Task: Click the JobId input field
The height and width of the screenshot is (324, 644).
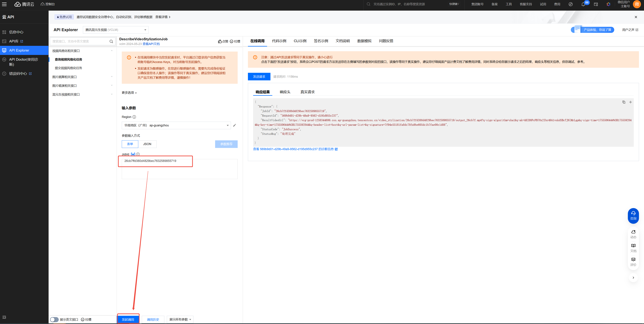Action: [x=179, y=169]
